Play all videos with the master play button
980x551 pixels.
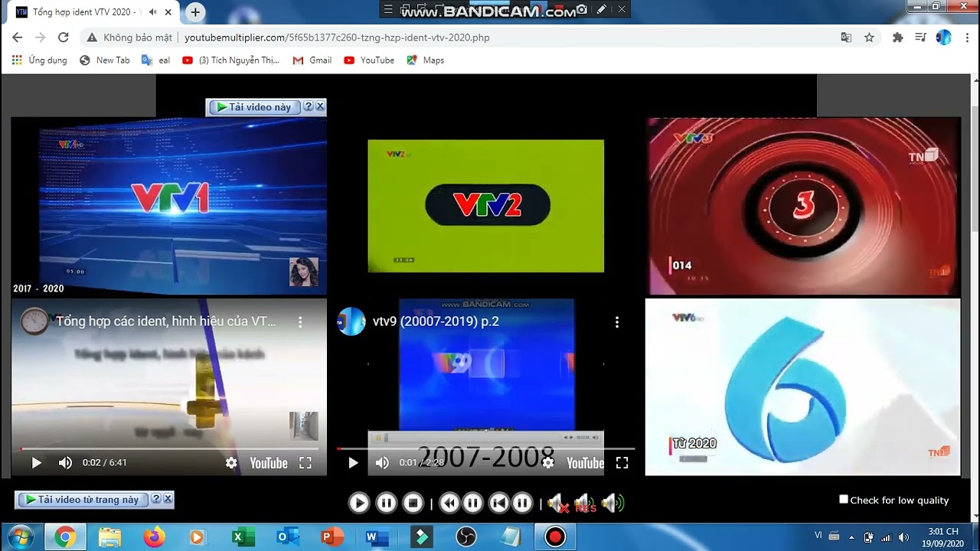pos(358,503)
